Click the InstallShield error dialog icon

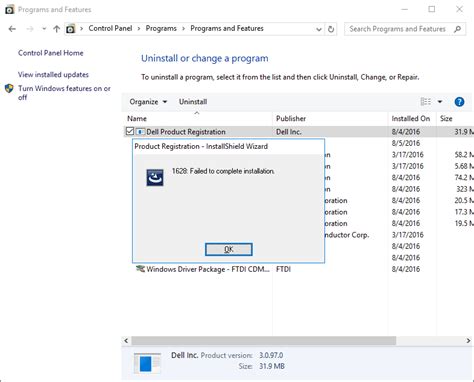pos(155,177)
